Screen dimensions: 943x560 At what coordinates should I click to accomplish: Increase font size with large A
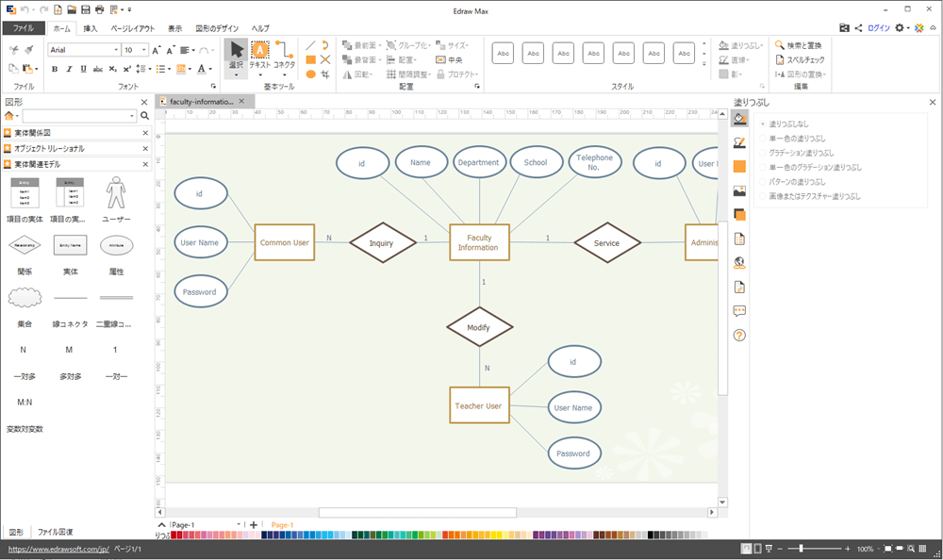click(157, 50)
